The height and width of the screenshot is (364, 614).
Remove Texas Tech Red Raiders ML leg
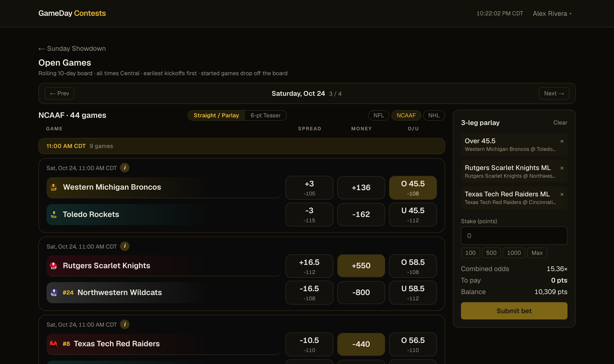pyautogui.click(x=562, y=194)
